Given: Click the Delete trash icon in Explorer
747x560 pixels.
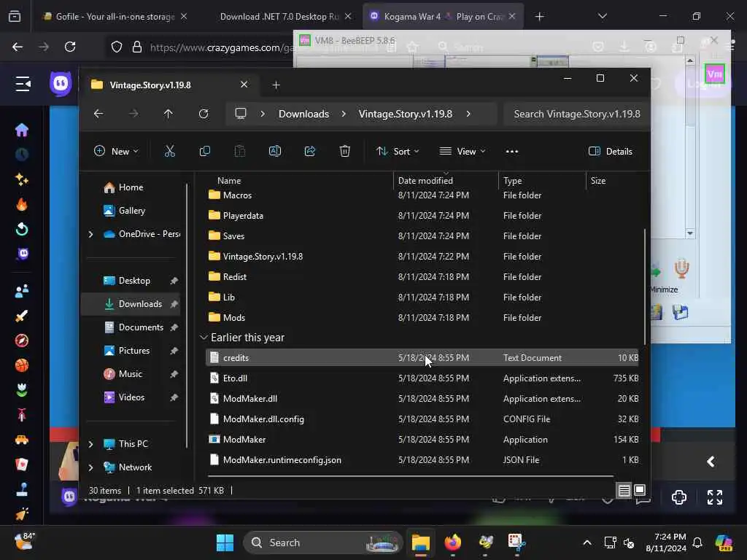Looking at the screenshot, I should click(345, 152).
